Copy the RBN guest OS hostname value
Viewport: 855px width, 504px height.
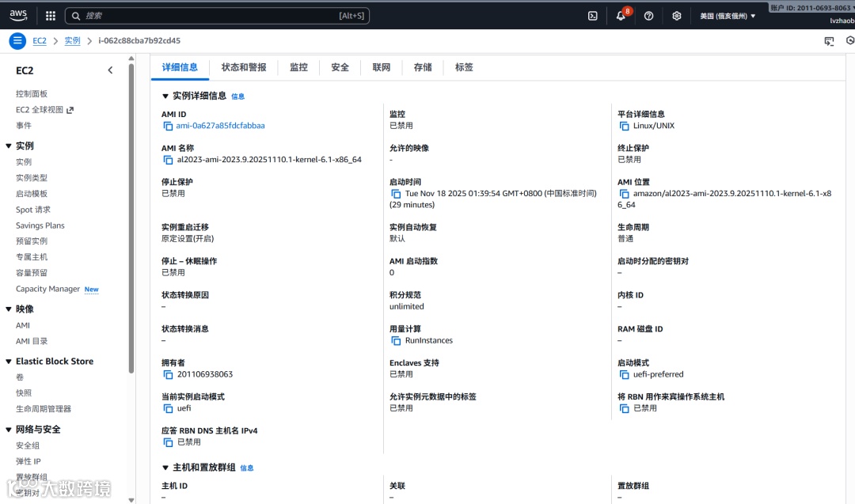tap(625, 408)
